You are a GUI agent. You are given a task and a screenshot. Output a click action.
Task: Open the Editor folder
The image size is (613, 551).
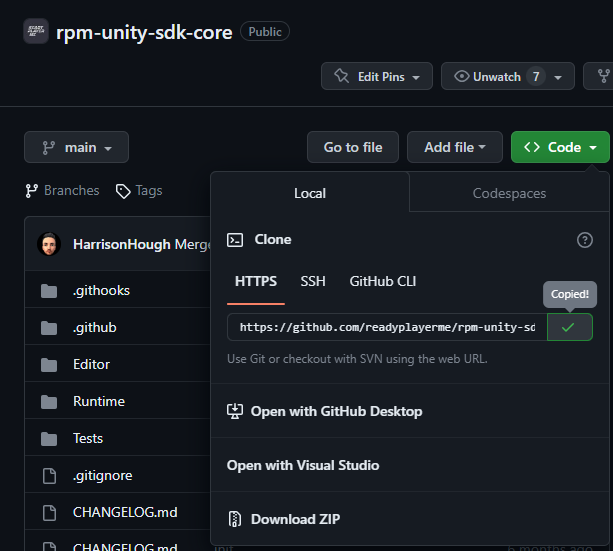[x=91, y=364]
